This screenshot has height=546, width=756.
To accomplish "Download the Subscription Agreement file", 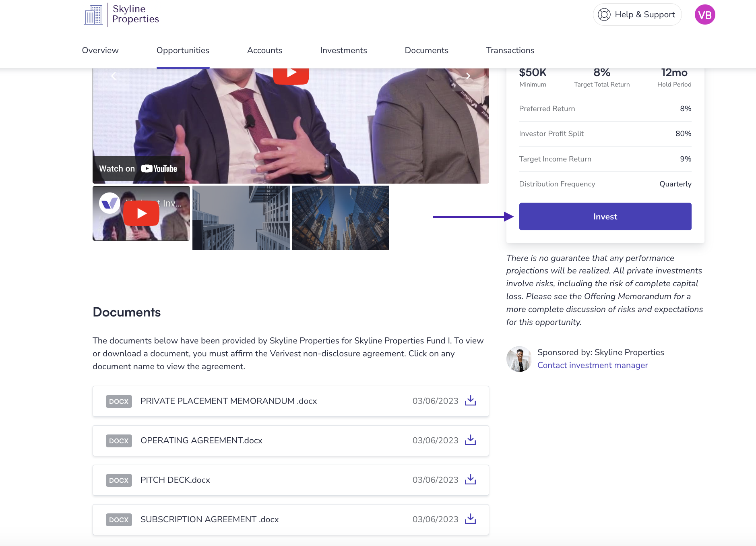I will click(x=470, y=519).
